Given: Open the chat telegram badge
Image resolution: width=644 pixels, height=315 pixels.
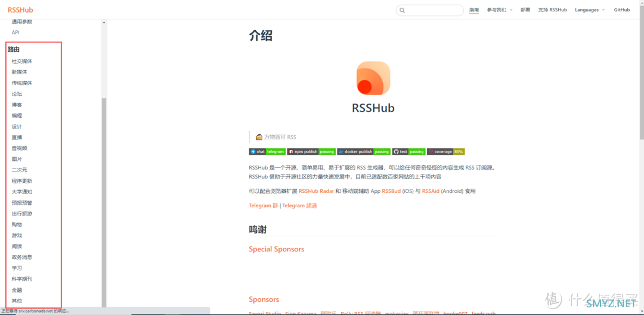Looking at the screenshot, I should [267, 151].
